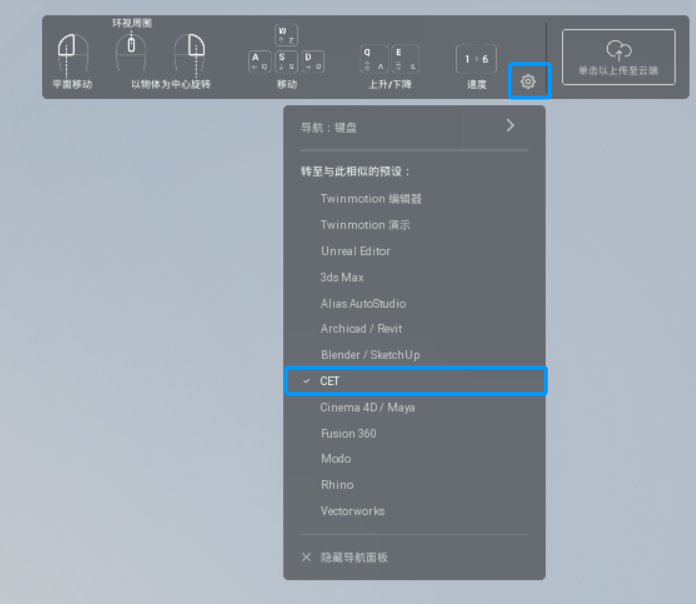Select the checked CET preset
Viewport: 696px width, 604px height.
[x=415, y=381]
